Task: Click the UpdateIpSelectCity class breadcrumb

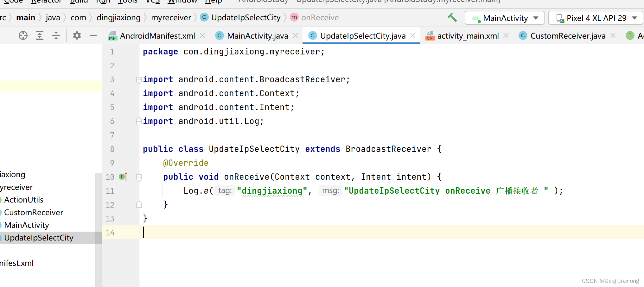Action: tap(241, 17)
